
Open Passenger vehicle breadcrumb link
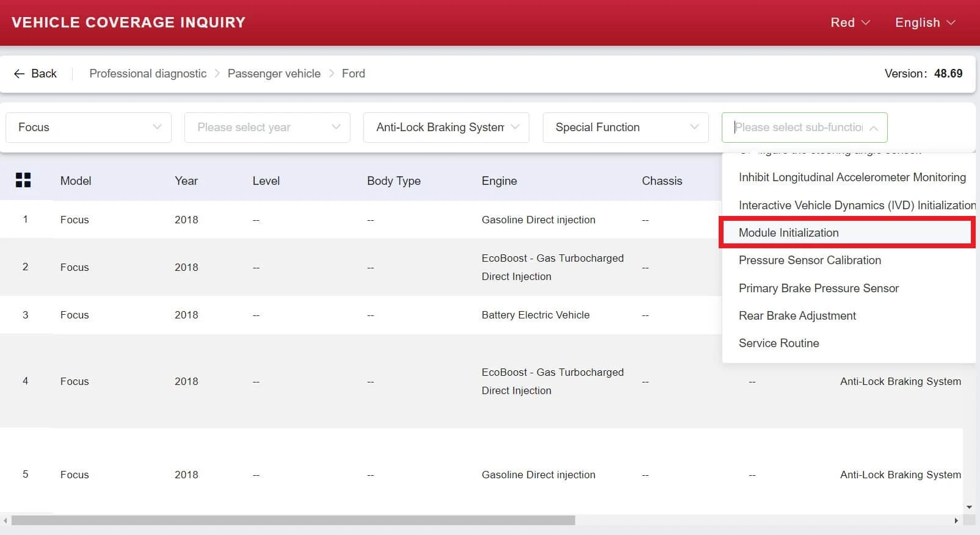tap(274, 74)
